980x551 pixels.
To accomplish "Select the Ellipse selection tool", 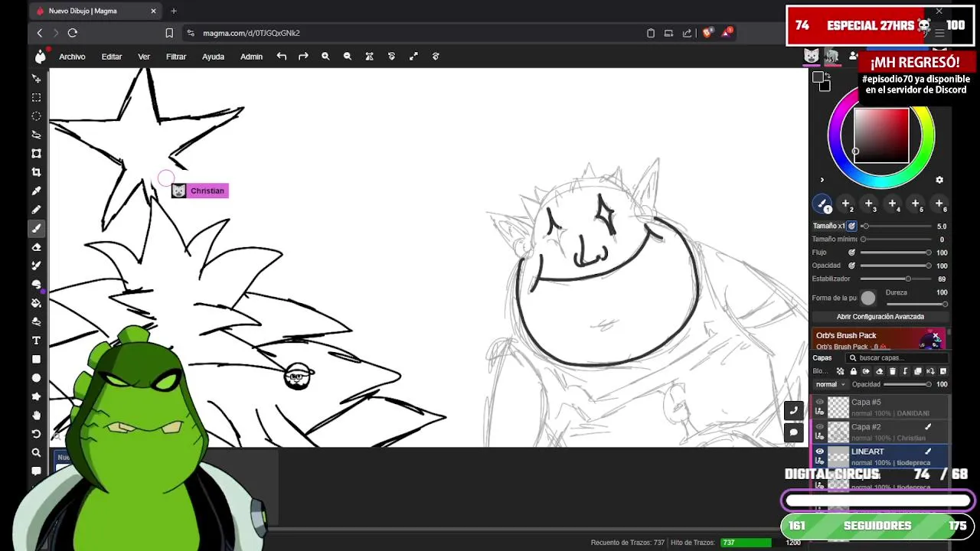I will (36, 116).
